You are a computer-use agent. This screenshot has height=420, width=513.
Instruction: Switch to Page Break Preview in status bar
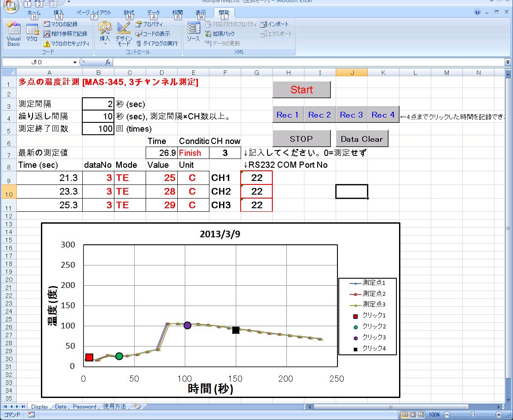point(421,414)
